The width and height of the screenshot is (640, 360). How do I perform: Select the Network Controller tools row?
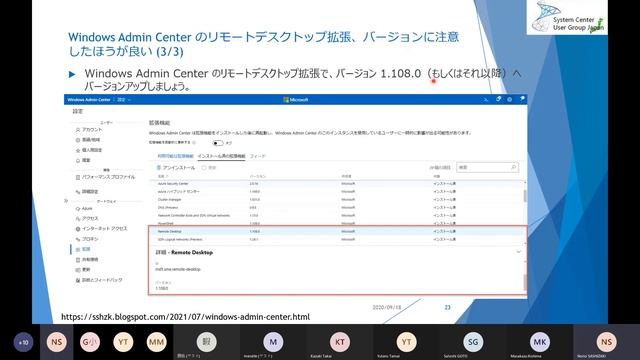click(337, 216)
